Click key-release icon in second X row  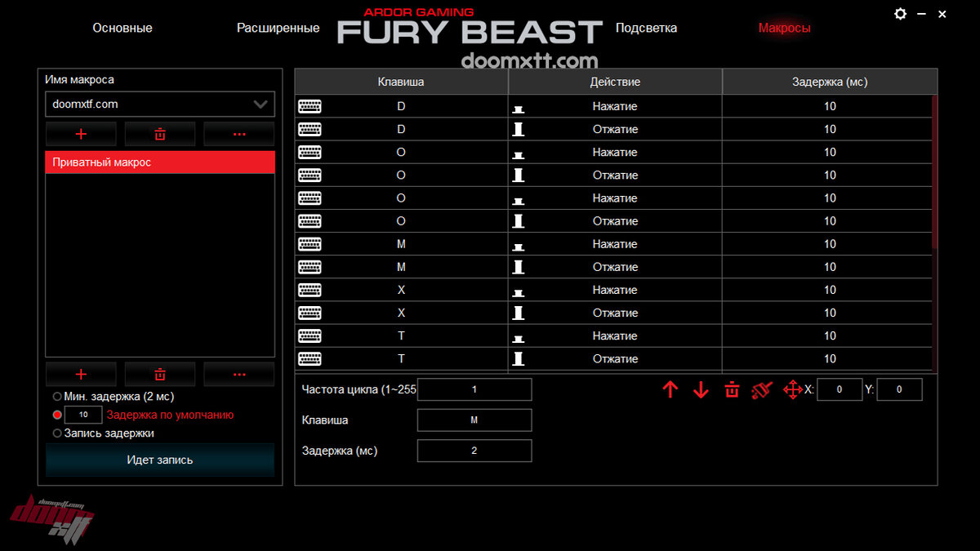coord(518,313)
